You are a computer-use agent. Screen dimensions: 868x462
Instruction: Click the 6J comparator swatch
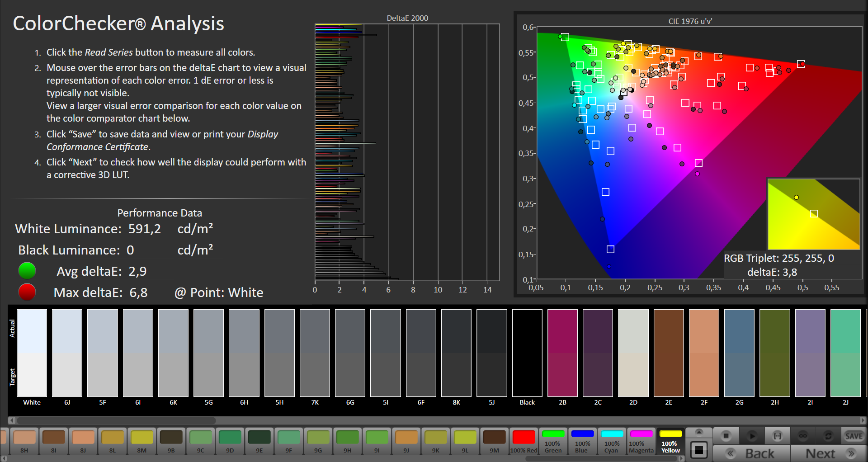tap(67, 353)
